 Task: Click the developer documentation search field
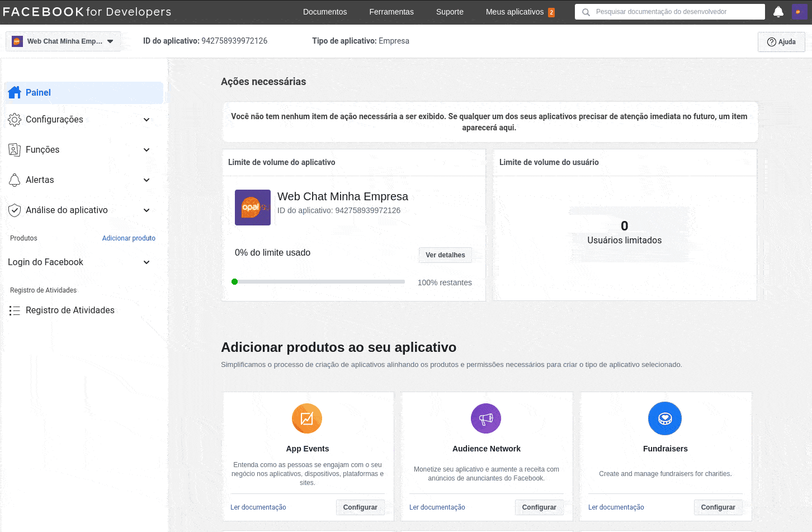pos(670,12)
